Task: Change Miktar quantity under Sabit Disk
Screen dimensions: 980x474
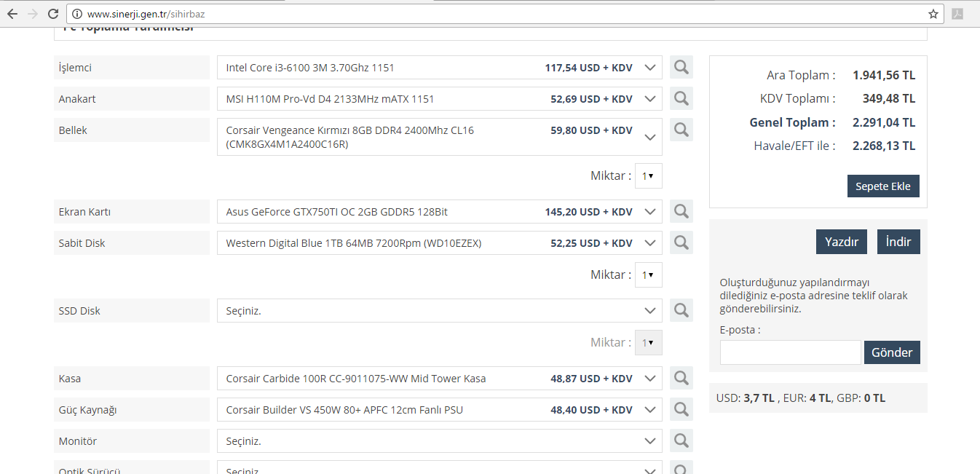Action: 648,274
